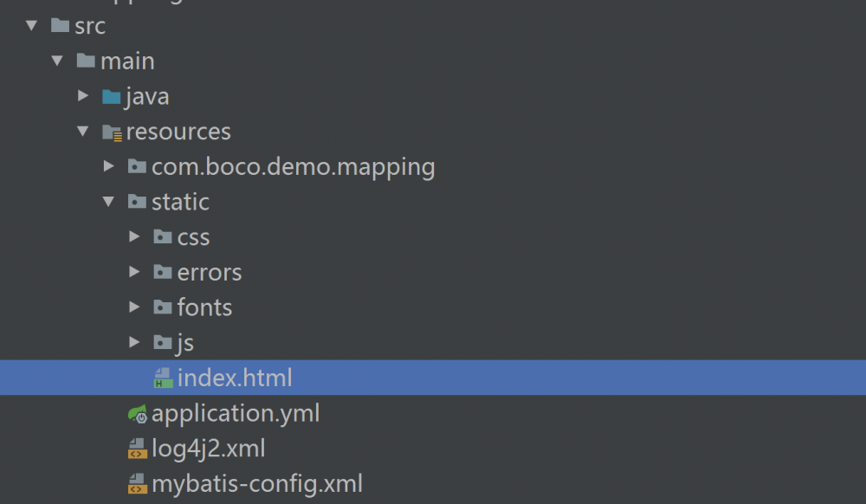Select the mybatis-config.xml file name
Viewport: 866px width, 504px height.
coord(256,484)
